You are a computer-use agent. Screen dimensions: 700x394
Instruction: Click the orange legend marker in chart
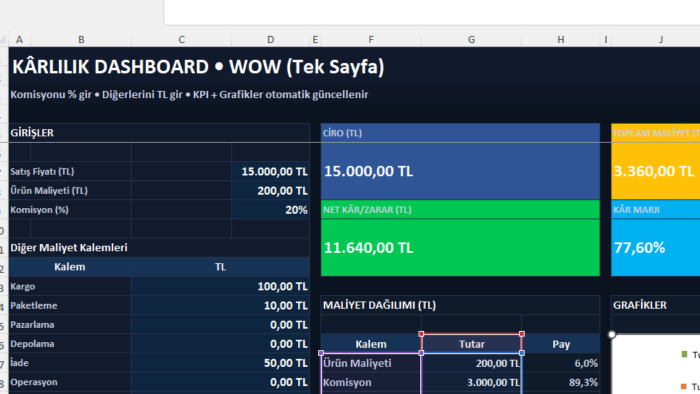click(684, 386)
